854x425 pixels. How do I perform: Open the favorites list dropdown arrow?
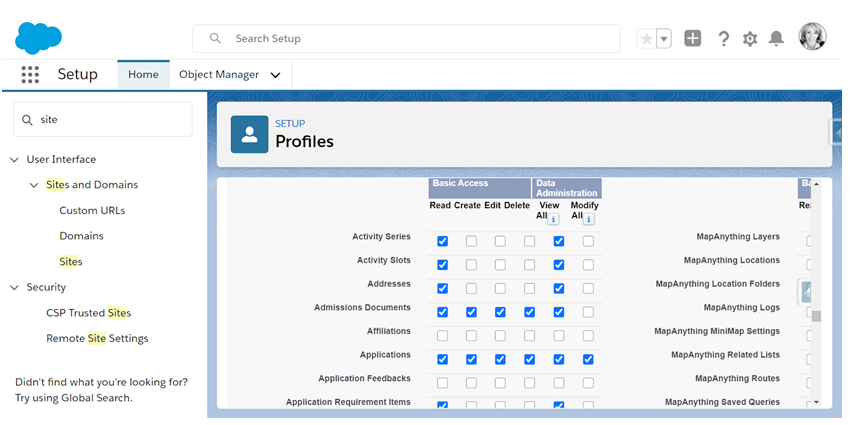click(x=664, y=39)
